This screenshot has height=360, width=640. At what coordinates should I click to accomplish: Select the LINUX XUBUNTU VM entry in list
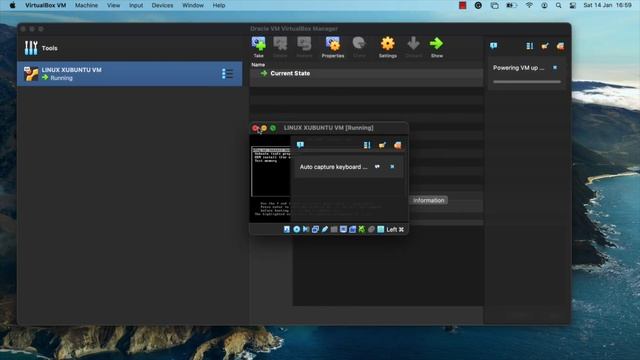[129, 73]
